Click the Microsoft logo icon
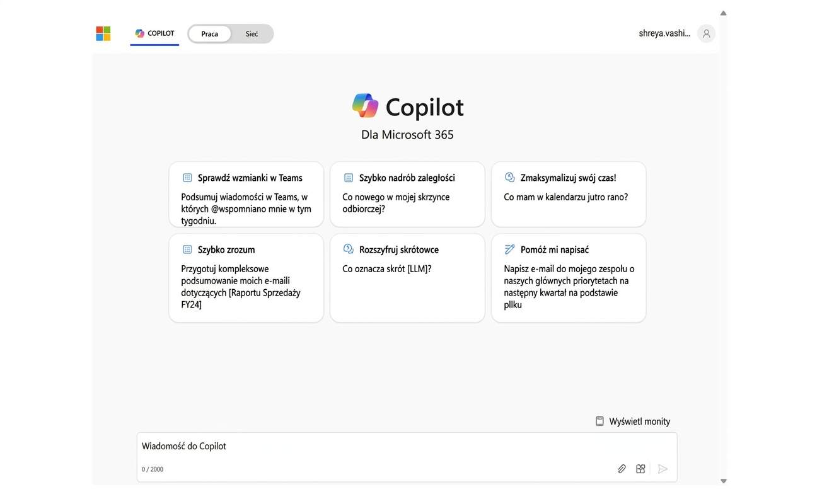Image resolution: width=822 pixels, height=504 pixels. [x=103, y=33]
